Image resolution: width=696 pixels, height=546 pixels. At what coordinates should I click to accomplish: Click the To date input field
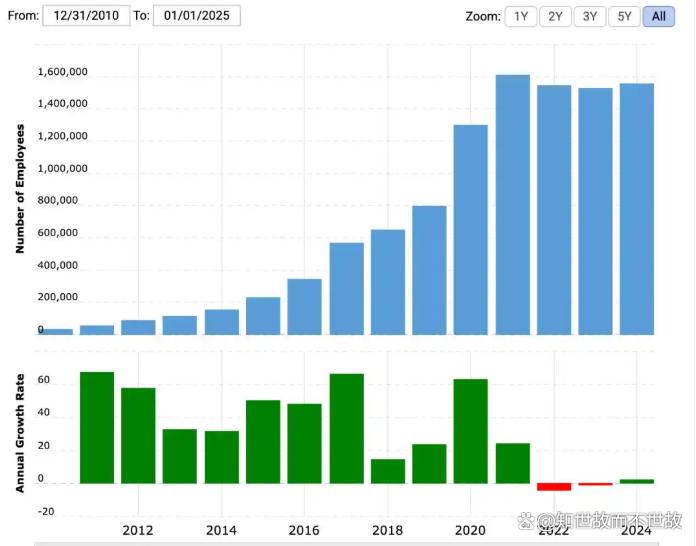point(196,16)
